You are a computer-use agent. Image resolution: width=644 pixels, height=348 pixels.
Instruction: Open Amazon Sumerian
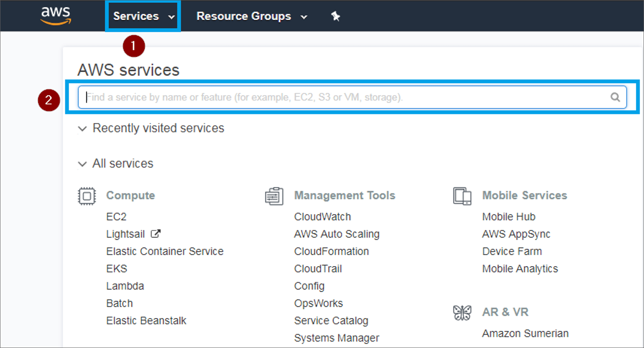coord(525,333)
